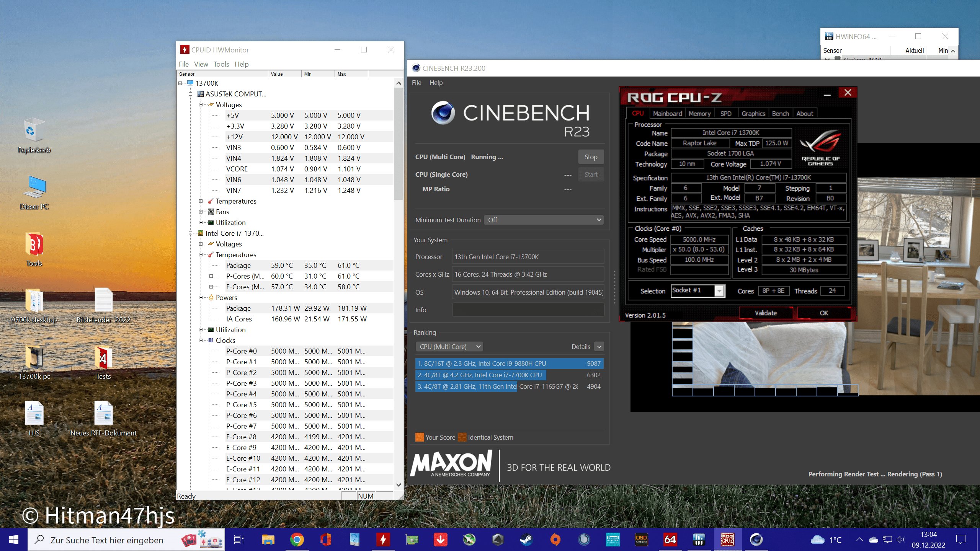Expand ASUSTeK Temperatures in HWMonitor
Screen dimensions: 980x551
pos(201,201)
